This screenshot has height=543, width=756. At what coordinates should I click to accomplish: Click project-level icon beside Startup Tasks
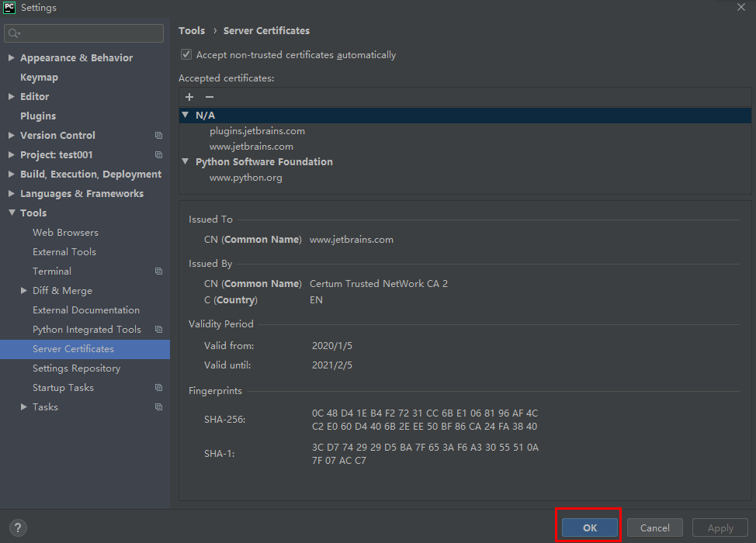click(158, 388)
